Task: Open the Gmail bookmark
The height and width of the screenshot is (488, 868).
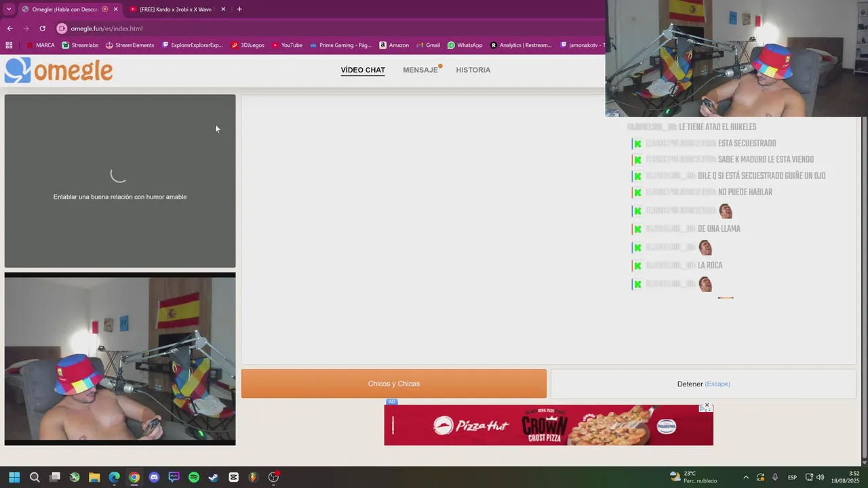Action: coord(428,45)
